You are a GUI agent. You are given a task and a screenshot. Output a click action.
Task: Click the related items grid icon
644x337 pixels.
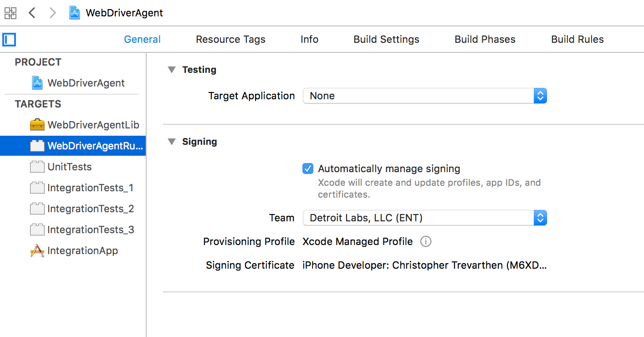(10, 13)
